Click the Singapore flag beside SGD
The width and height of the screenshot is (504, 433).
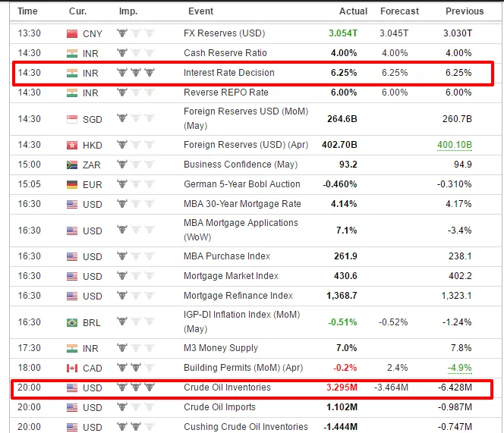72,118
